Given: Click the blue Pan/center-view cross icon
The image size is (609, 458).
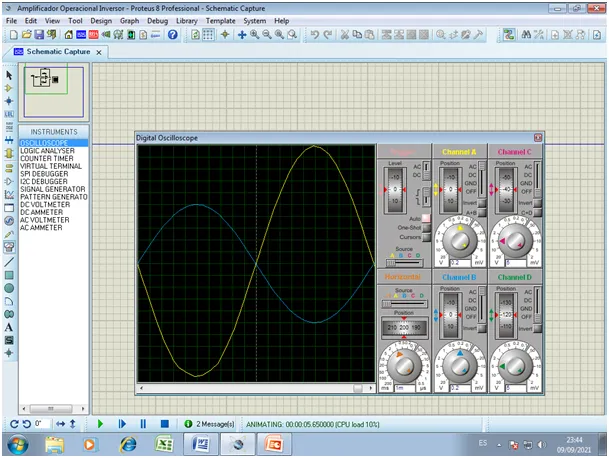Looking at the screenshot, I should [x=242, y=35].
